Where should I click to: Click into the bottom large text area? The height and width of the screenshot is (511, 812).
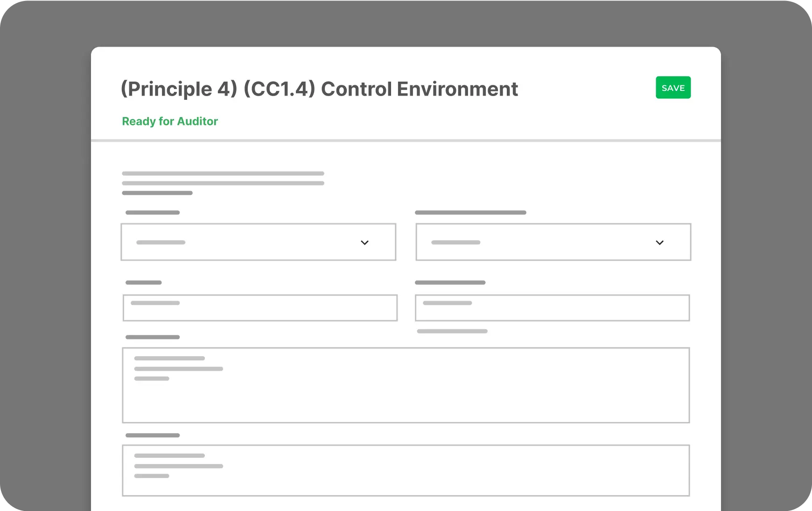pyautogui.click(x=406, y=470)
